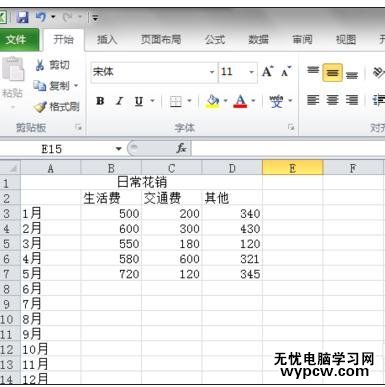
Task: Click the redo arrow icon
Action: [68, 17]
